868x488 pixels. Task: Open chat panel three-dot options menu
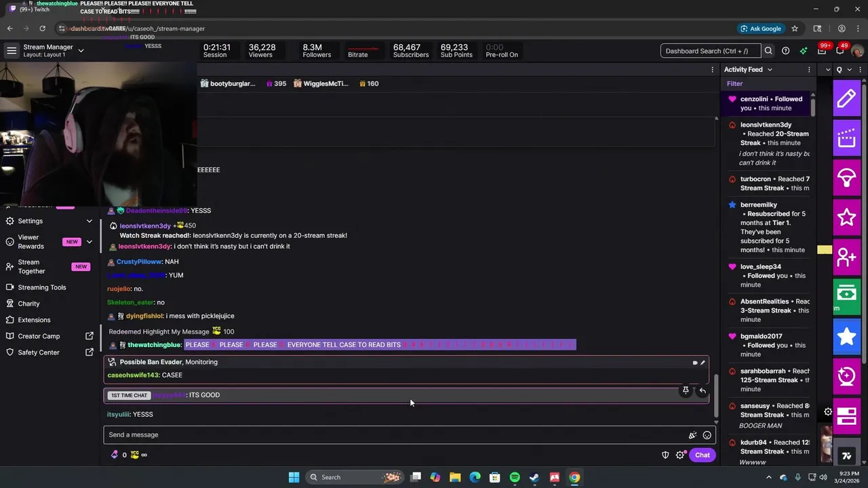[x=712, y=70]
